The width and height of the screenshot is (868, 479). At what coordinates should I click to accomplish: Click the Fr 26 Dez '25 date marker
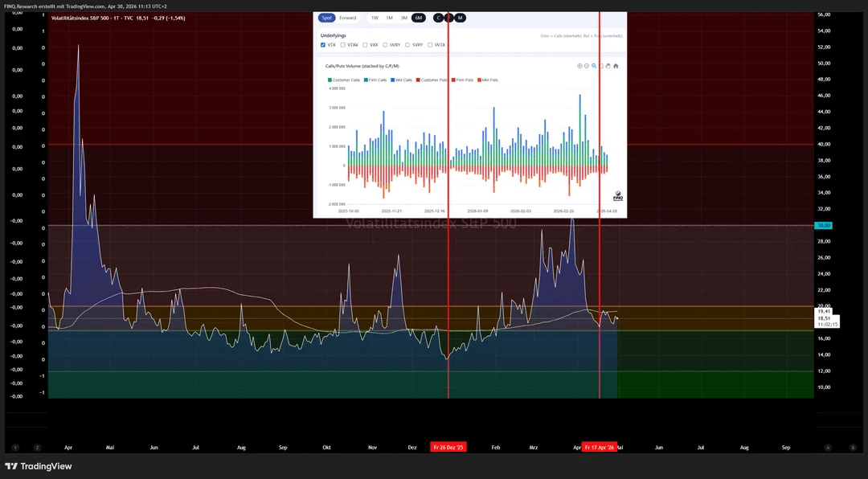pyautogui.click(x=448, y=447)
